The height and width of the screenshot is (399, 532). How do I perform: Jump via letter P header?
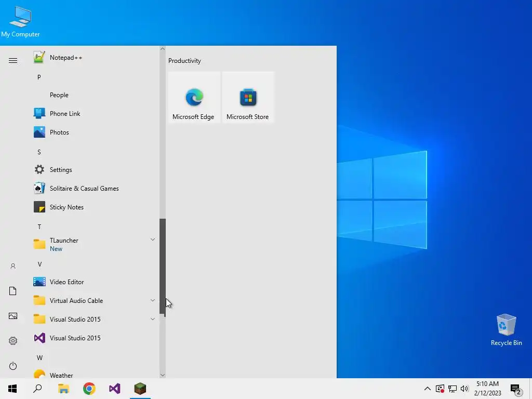(x=39, y=77)
